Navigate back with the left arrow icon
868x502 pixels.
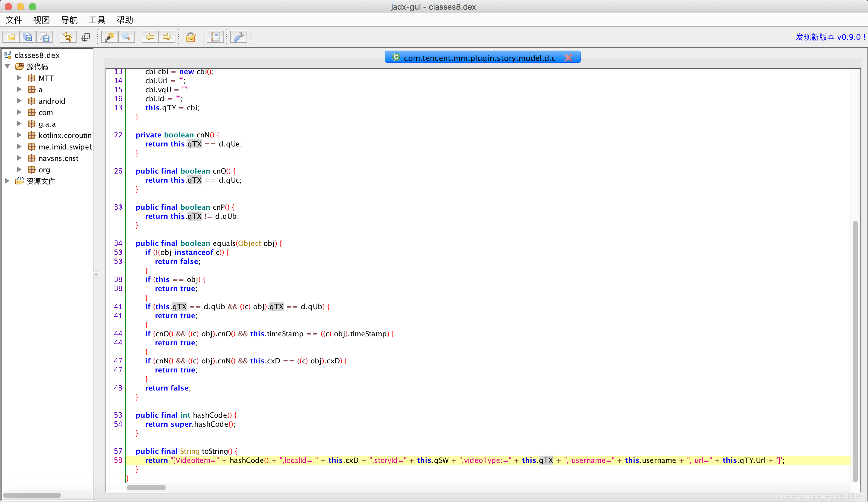150,37
